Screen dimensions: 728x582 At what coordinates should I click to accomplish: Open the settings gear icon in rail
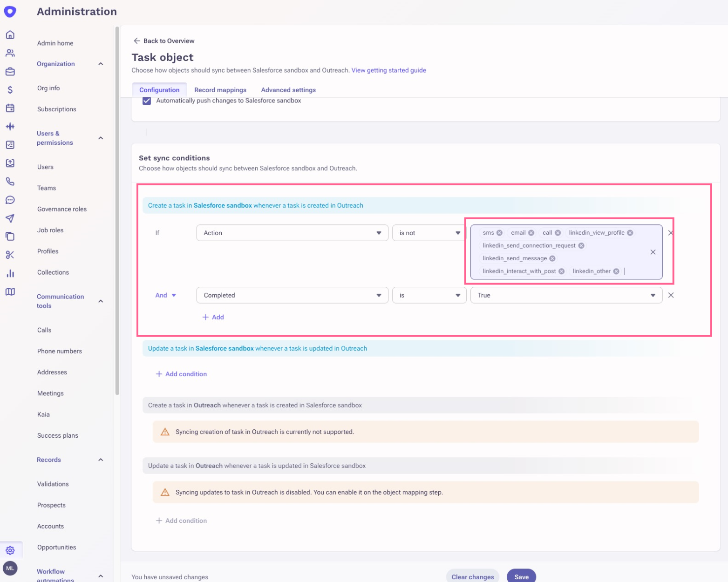pyautogui.click(x=10, y=550)
